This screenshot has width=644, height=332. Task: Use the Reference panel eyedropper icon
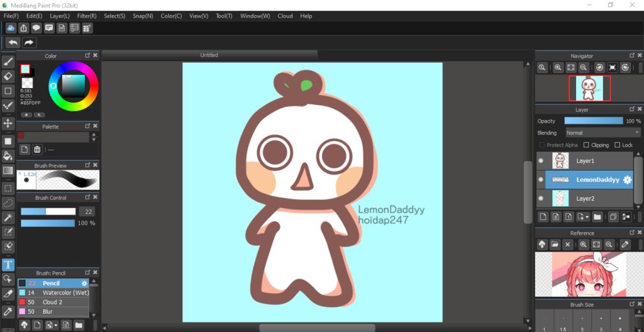(625, 245)
